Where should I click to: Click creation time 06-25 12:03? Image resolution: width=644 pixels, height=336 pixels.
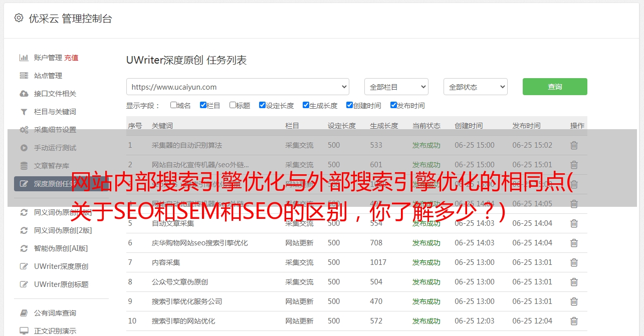[475, 321]
